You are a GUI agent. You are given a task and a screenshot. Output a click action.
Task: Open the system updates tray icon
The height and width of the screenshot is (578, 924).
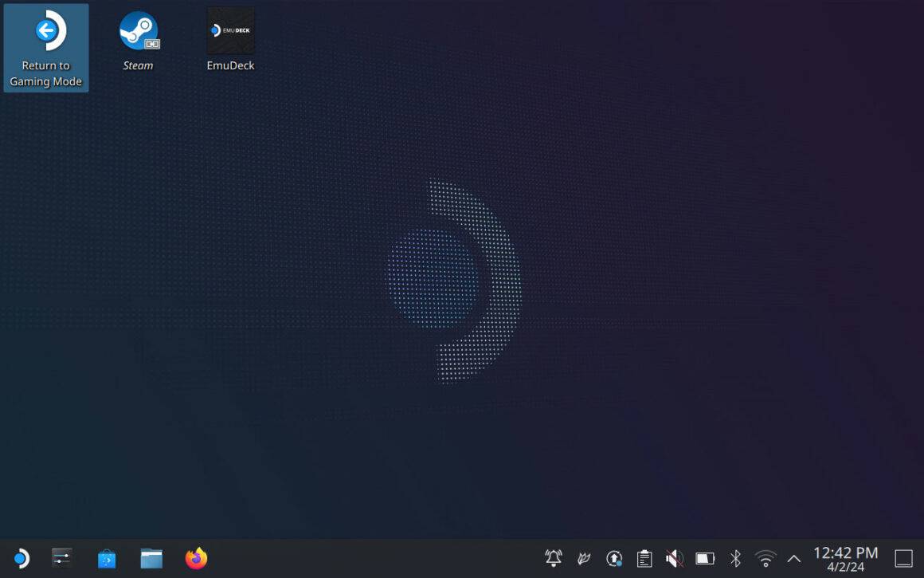pos(614,558)
